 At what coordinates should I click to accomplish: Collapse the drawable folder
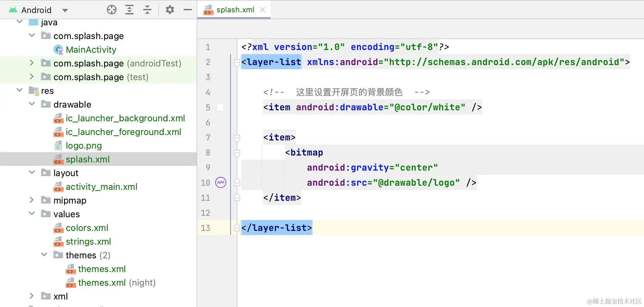[x=32, y=104]
